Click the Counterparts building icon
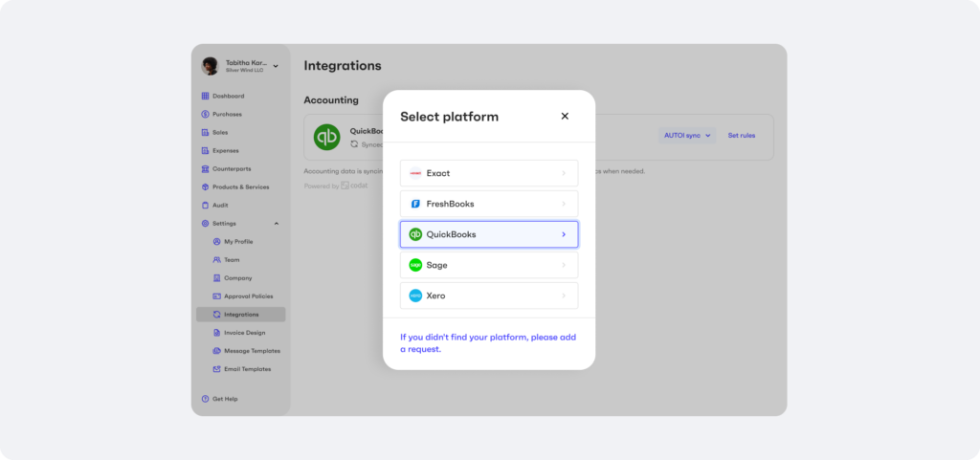Image resolution: width=980 pixels, height=460 pixels. 205,168
